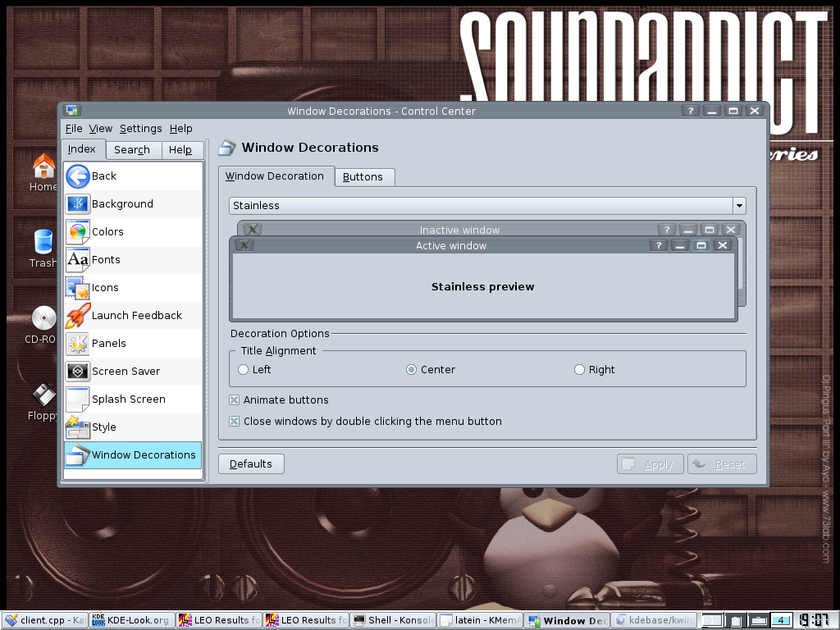Screen dimensions: 840x630
Task: Open Control Center window menu icon in titlebar
Action: tap(72, 111)
